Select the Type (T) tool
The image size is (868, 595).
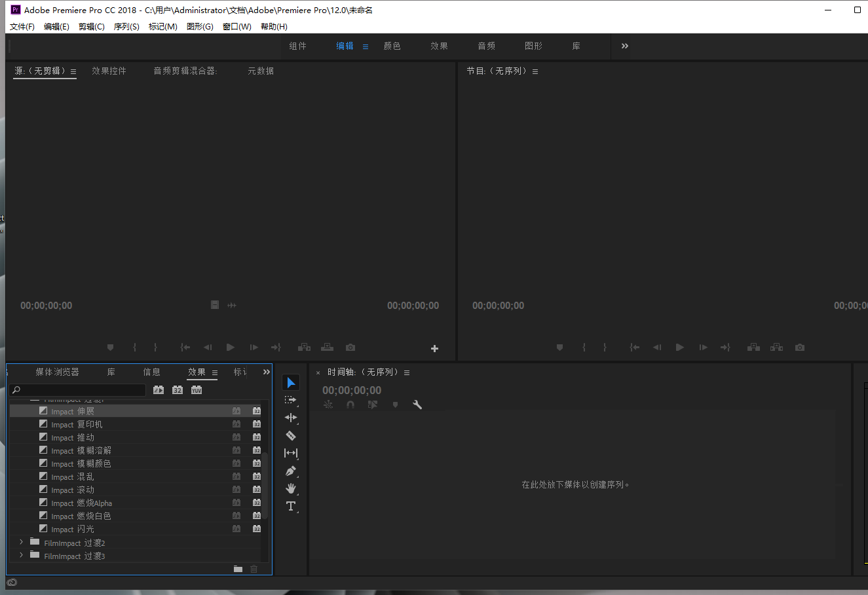291,506
